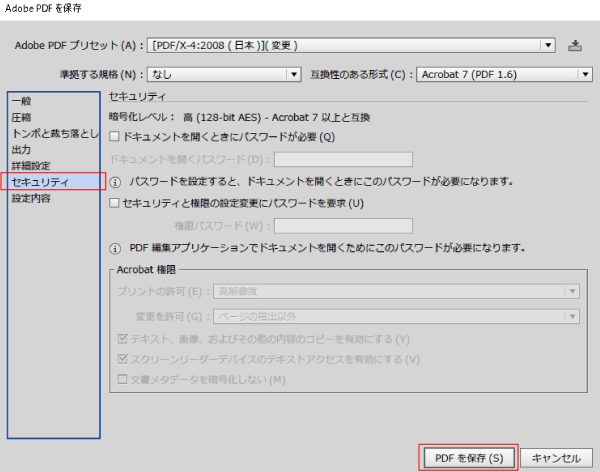Click the ドキュメントを開くパスワード field
The image size is (600, 472).
[x=343, y=159]
